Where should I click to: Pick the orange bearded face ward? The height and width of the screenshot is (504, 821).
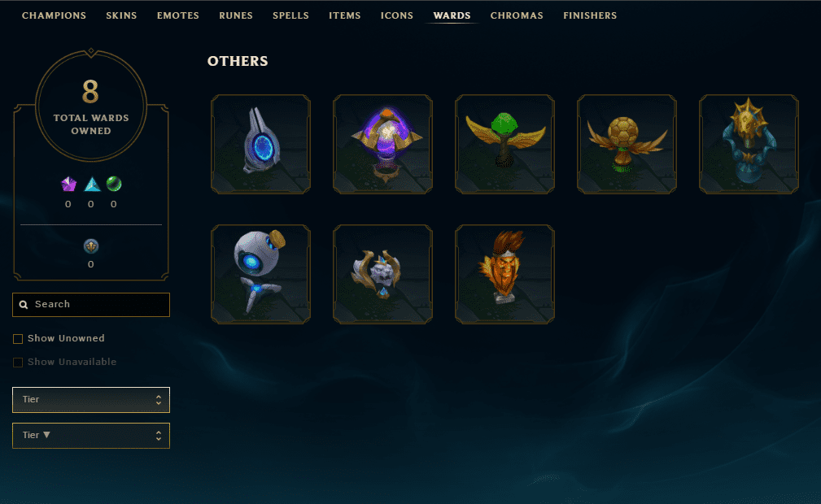click(504, 274)
